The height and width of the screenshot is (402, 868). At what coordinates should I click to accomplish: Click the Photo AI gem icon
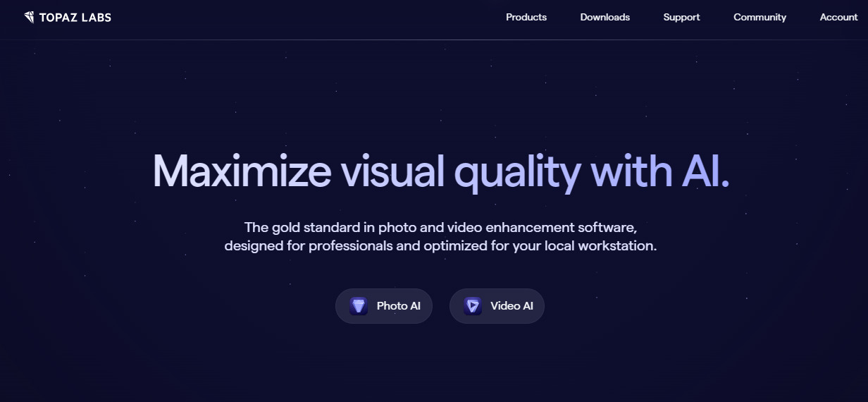tap(359, 306)
